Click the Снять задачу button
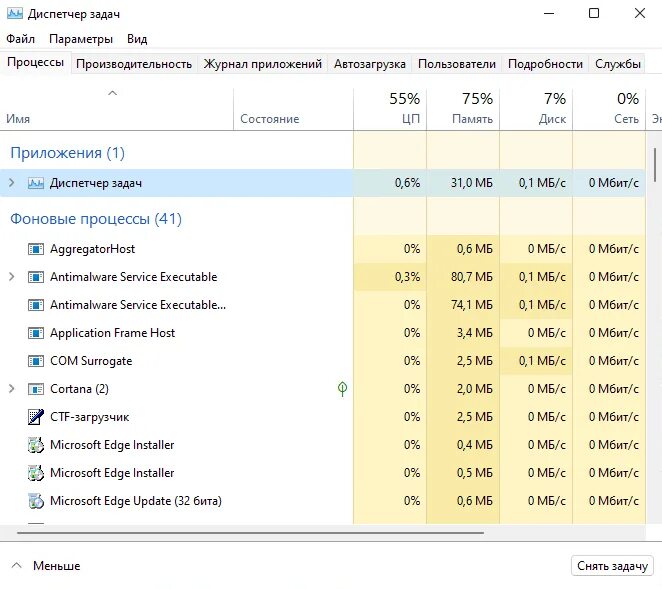662x589 pixels. (612, 566)
